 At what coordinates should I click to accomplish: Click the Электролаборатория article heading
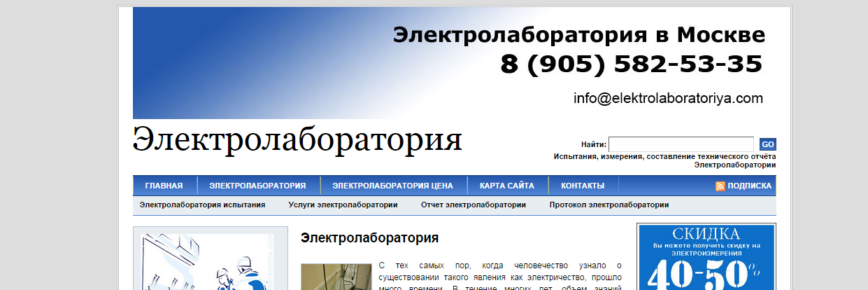click(x=369, y=238)
